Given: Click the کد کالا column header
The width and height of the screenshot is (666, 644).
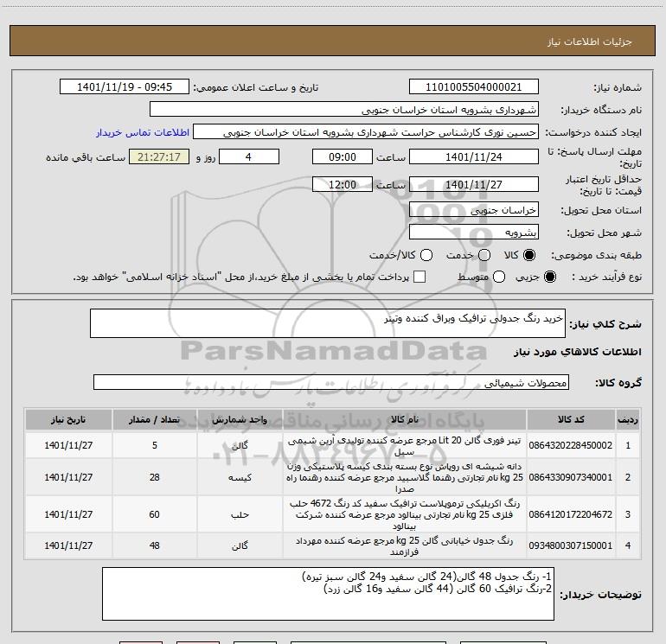Looking at the screenshot, I should coord(571,420).
